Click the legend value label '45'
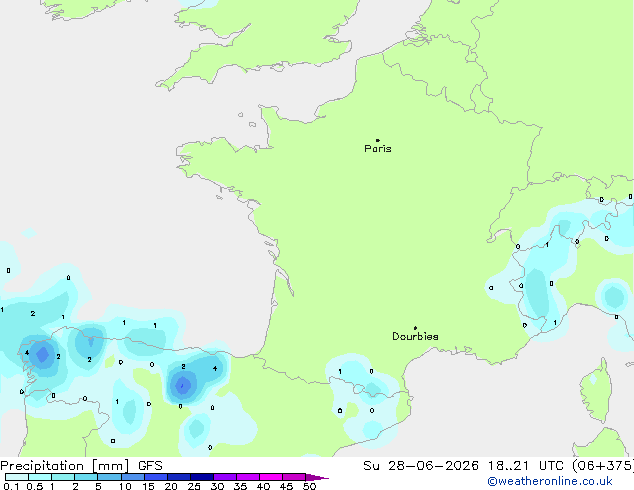This screenshot has width=634, height=490. point(286,486)
